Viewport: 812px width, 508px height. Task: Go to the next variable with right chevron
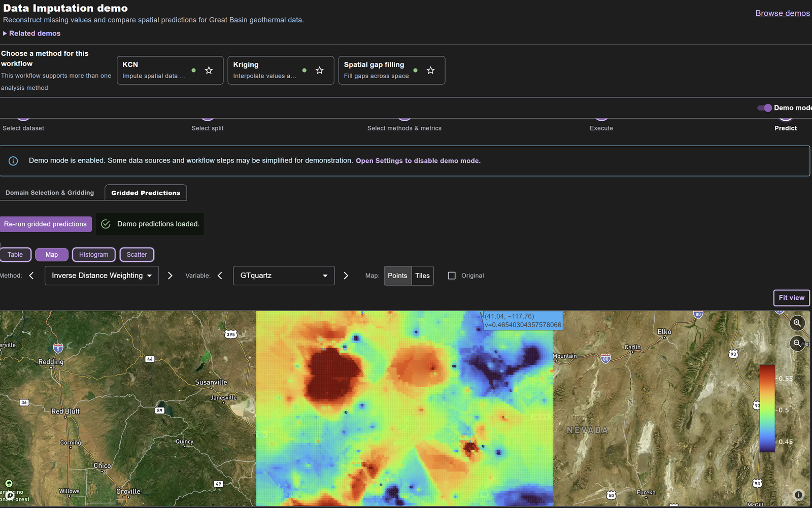click(346, 276)
